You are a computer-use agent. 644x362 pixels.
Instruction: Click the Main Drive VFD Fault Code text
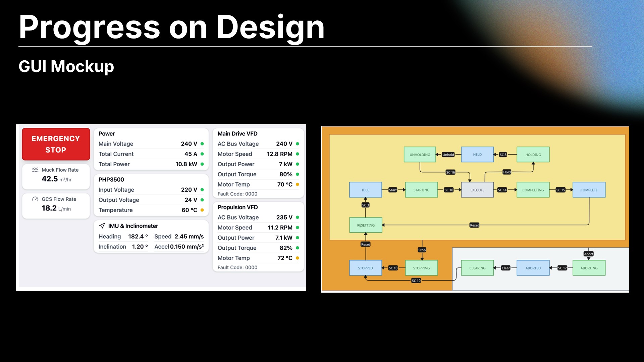pyautogui.click(x=237, y=194)
